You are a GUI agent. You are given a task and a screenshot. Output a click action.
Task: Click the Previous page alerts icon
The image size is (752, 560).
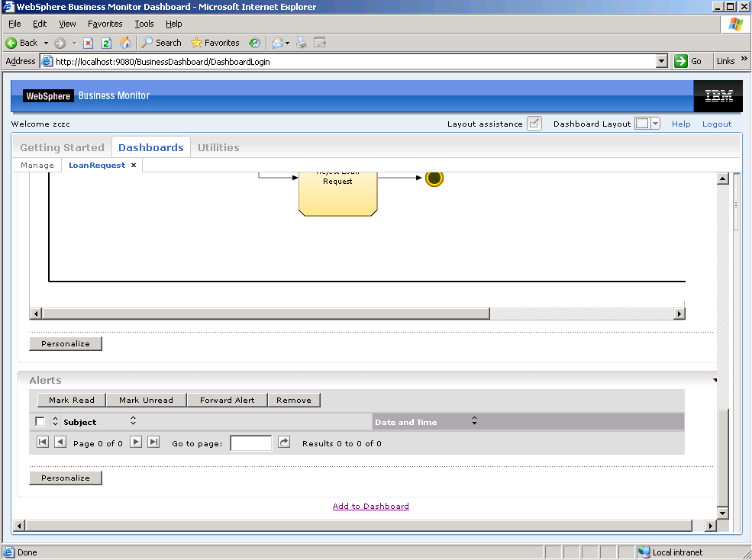pyautogui.click(x=60, y=442)
